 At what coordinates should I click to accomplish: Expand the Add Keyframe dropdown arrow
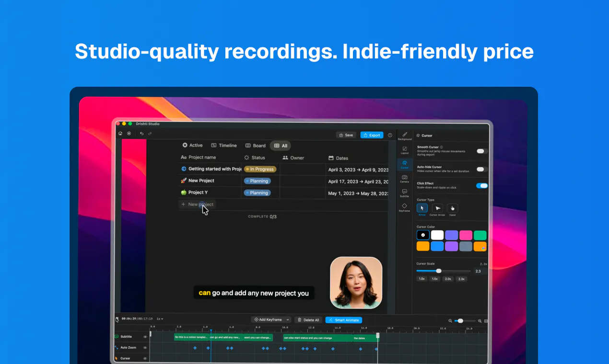tap(288, 319)
